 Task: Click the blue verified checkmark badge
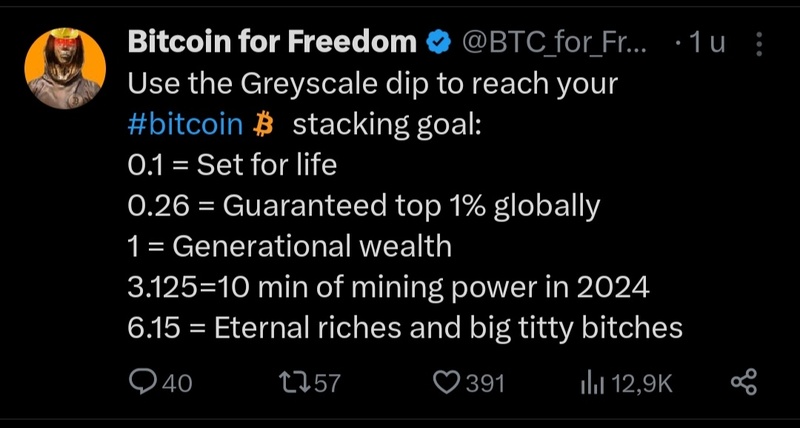[437, 43]
